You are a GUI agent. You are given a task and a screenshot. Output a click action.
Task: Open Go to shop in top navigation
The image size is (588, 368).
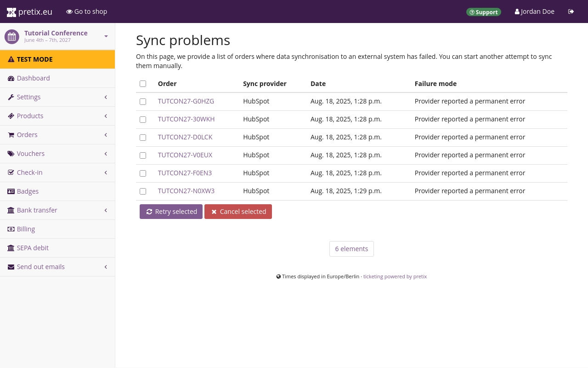pyautogui.click(x=86, y=11)
